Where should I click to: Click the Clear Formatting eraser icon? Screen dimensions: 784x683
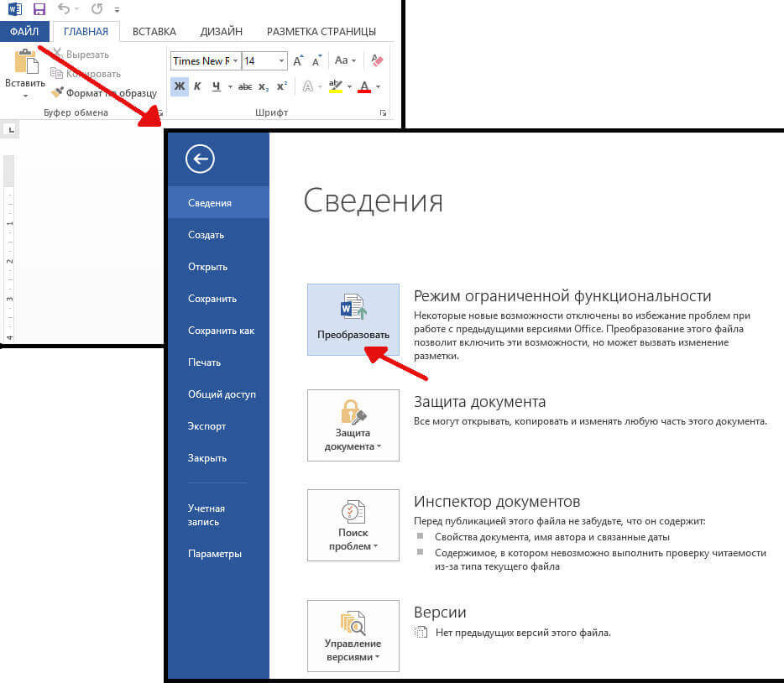pos(377,61)
